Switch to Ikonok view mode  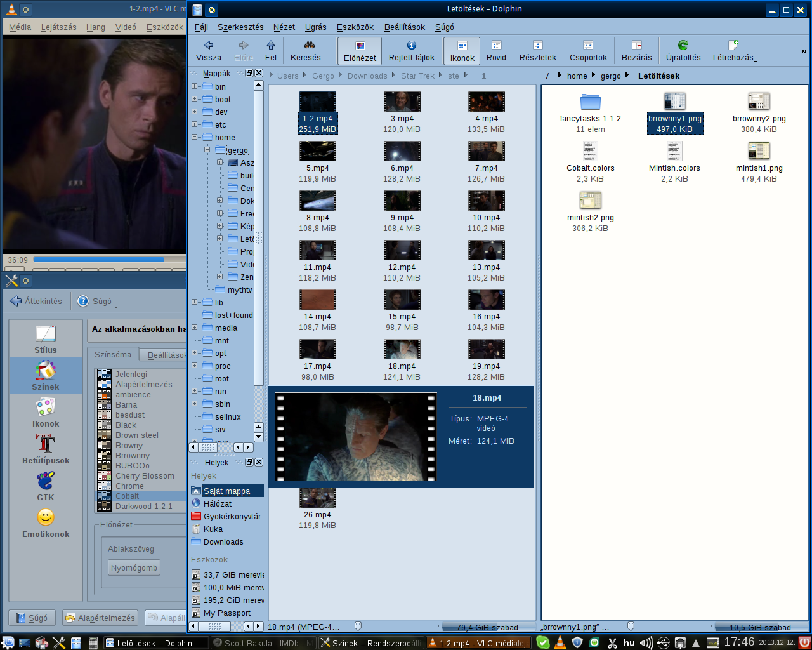point(462,51)
